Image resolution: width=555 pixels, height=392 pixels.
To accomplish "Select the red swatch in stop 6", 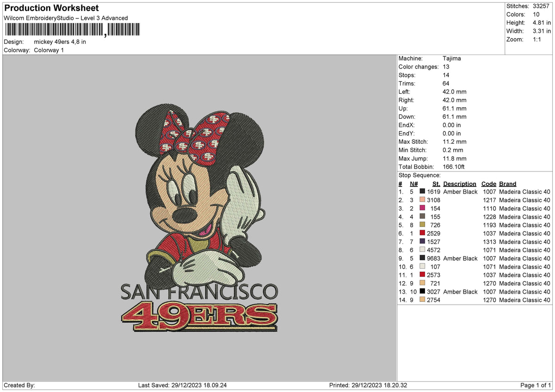I will (422, 233).
